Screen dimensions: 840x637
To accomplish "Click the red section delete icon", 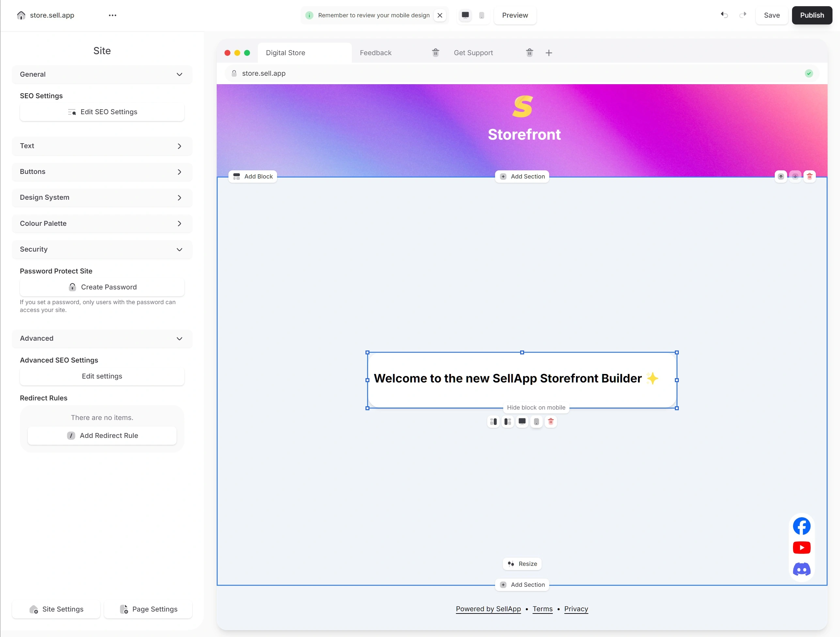I will click(809, 176).
